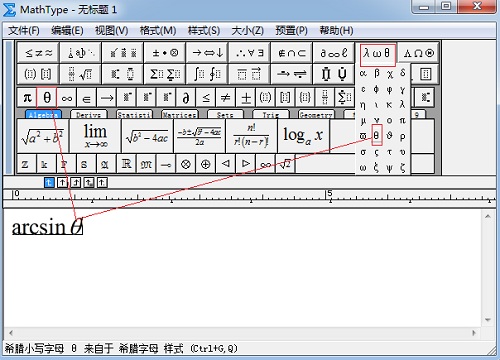Insert square brackets template from small bar
Viewport: 500px width, 360px height.
[285, 98]
